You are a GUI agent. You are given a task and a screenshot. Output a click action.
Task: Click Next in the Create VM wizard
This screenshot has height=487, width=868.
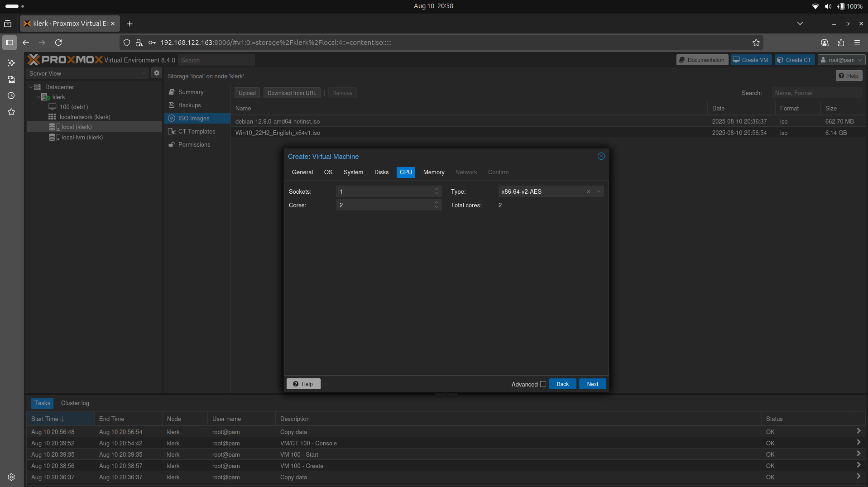[x=592, y=383]
